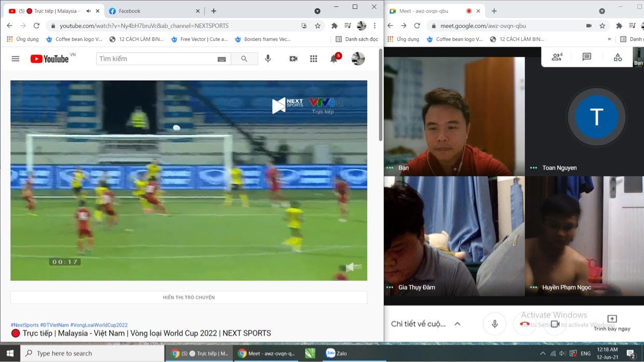Screen dimensions: 644x362
Task: Open Coffee bean logo bookmark in Meet window
Action: pos(454,39)
